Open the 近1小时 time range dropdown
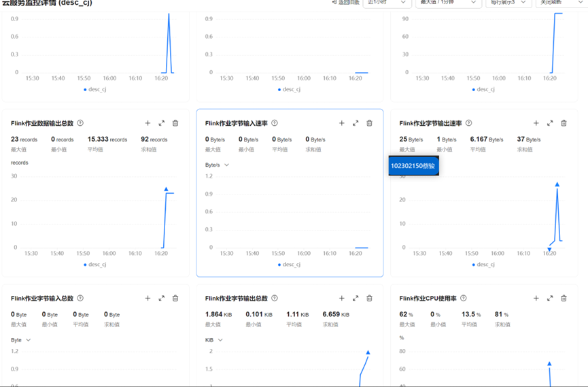This screenshot has width=588, height=387. (387, 3)
